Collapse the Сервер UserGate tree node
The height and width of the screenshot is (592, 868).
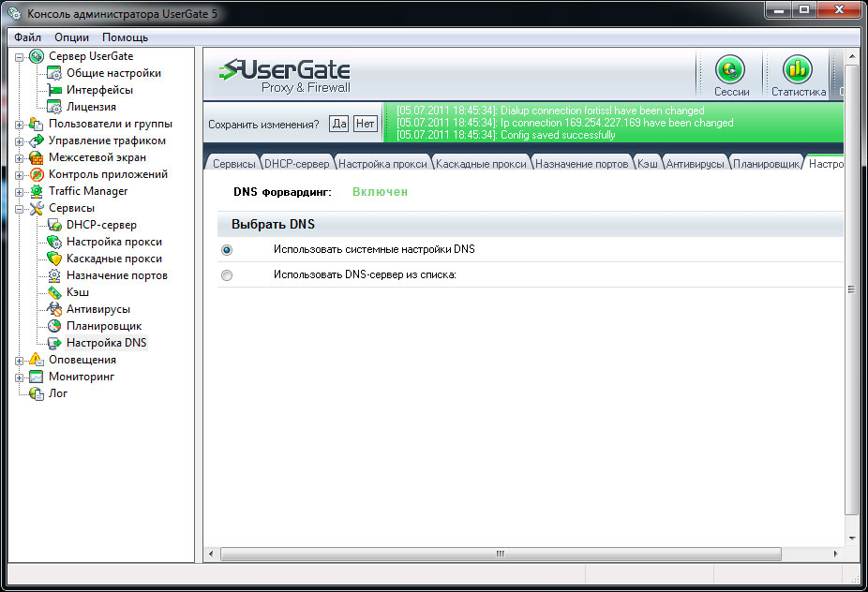click(x=19, y=57)
